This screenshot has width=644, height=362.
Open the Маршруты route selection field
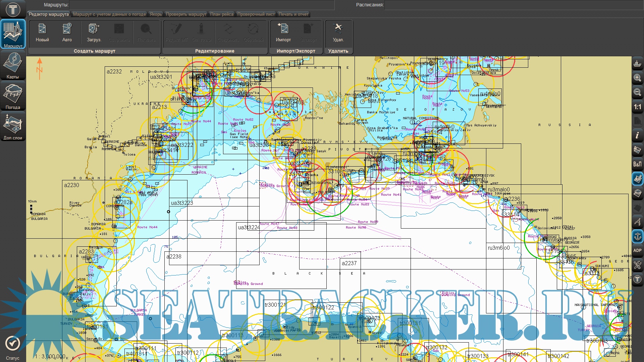coord(201,5)
